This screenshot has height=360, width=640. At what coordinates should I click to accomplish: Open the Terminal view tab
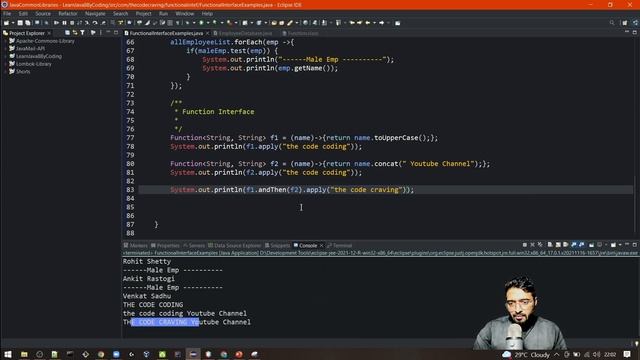click(340, 245)
